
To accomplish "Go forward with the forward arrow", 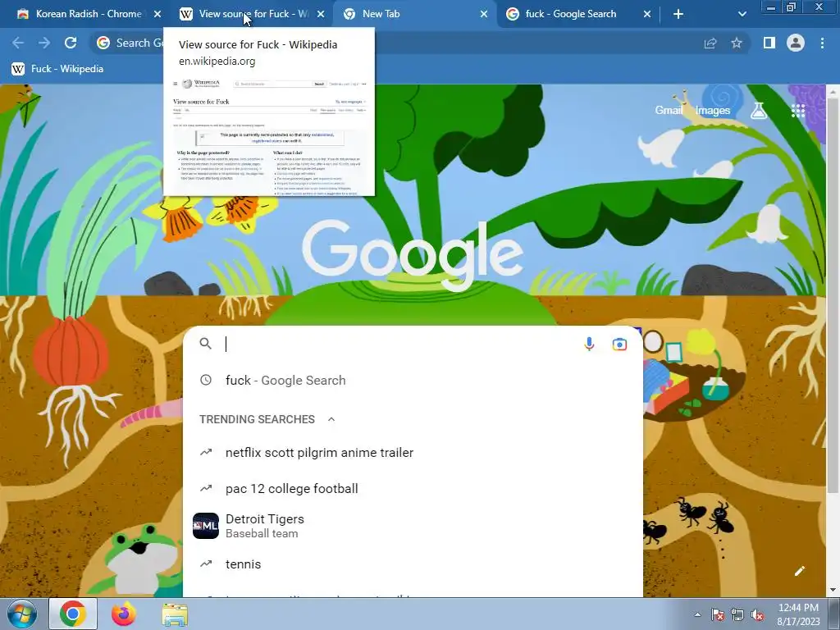I will [x=44, y=43].
